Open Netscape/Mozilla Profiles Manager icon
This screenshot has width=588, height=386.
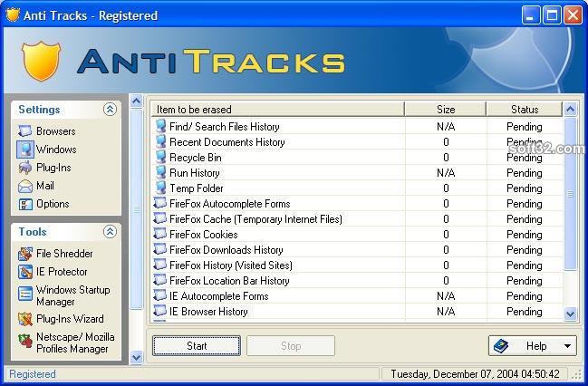coord(25,340)
